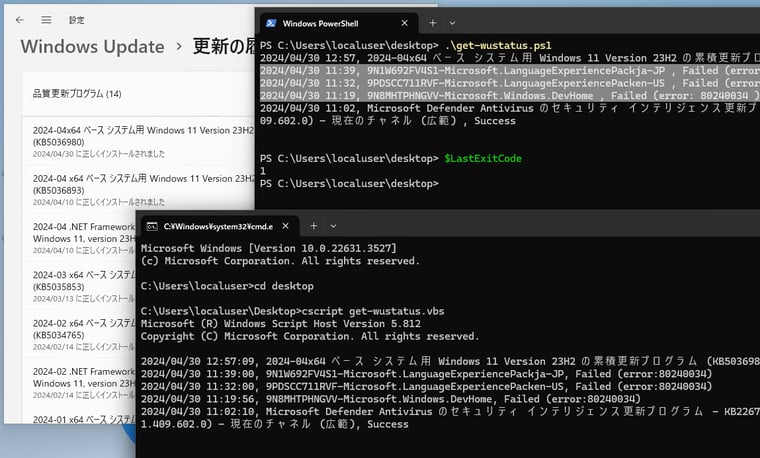Open new tab in cmd terminal window
This screenshot has height=458, width=760.
click(x=314, y=226)
